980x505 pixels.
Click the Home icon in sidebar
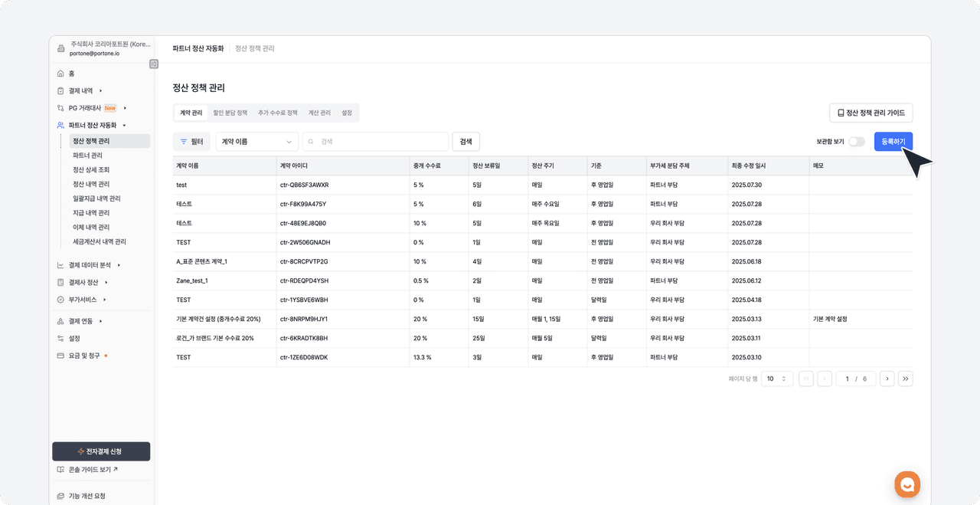coord(60,74)
